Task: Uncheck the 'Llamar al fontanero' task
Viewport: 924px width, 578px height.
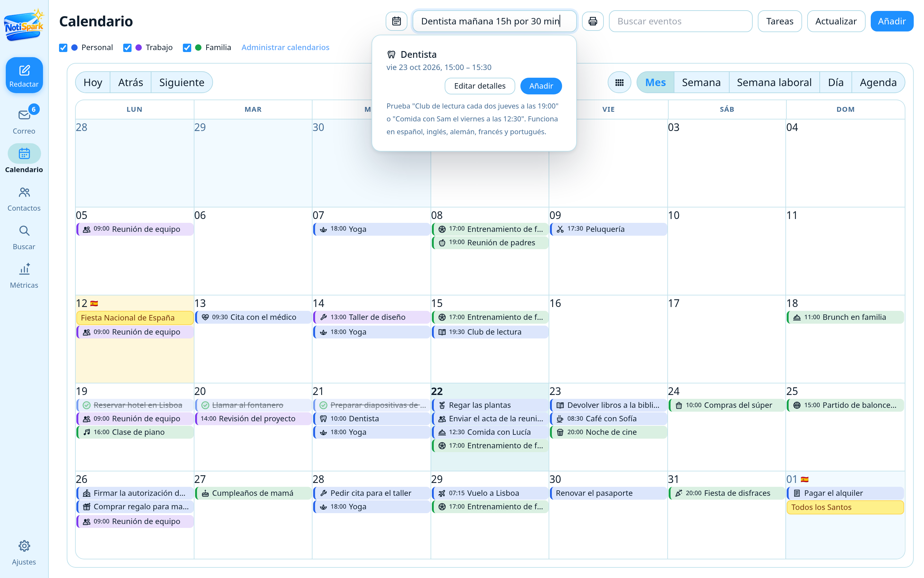Action: [205, 405]
